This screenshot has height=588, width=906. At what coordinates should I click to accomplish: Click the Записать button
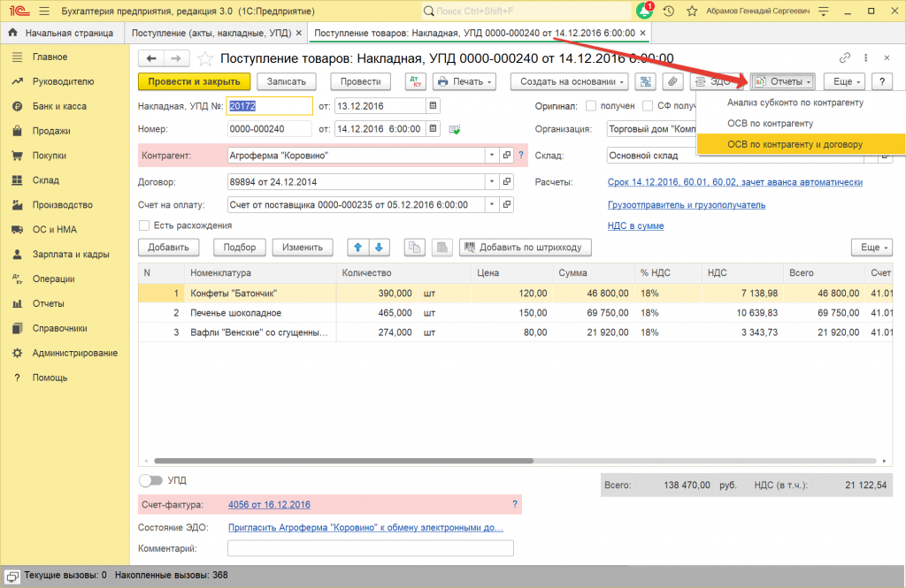[287, 81]
